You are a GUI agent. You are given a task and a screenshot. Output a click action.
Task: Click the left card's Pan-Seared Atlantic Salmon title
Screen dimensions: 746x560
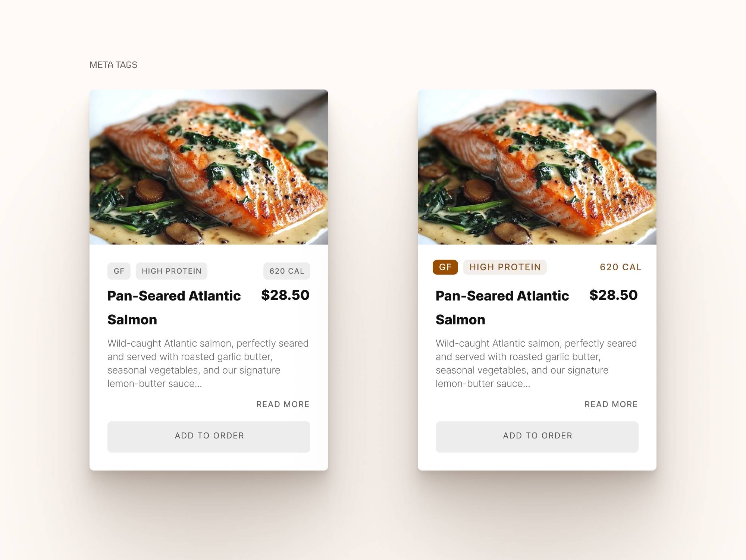pos(174,308)
